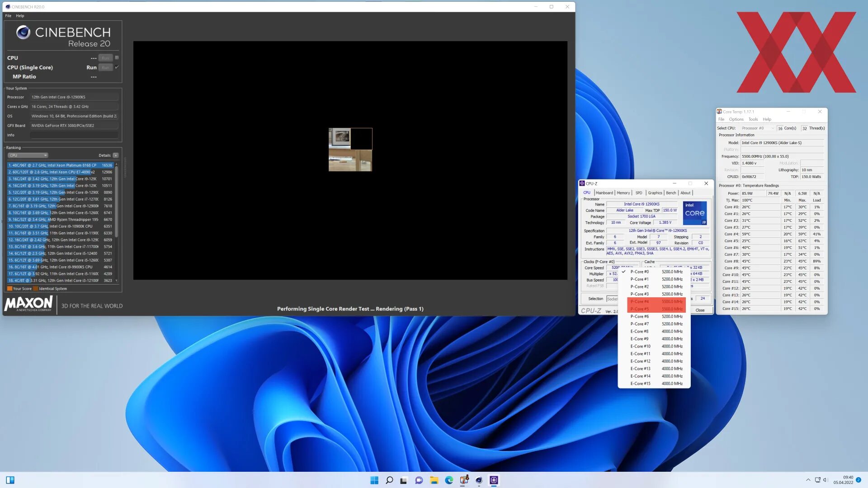Open Microsoft Edge from taskbar
Screen dimensions: 868x488
pos(449,480)
